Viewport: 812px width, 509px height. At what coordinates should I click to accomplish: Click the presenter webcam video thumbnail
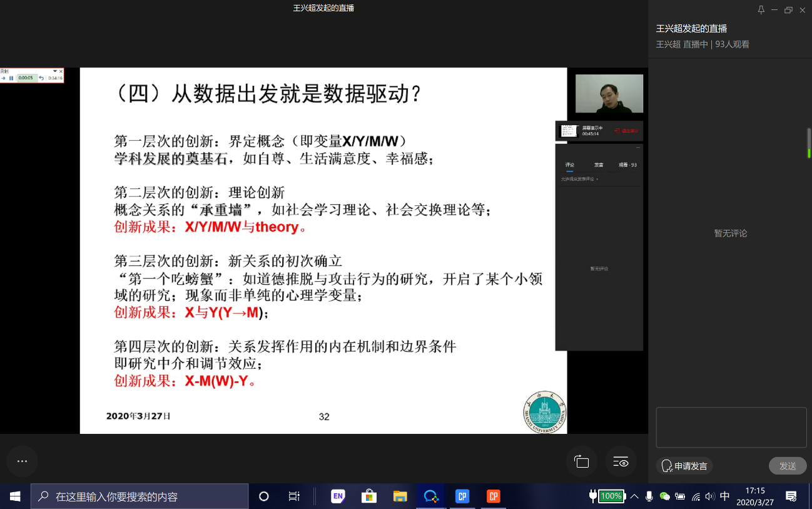tap(609, 94)
